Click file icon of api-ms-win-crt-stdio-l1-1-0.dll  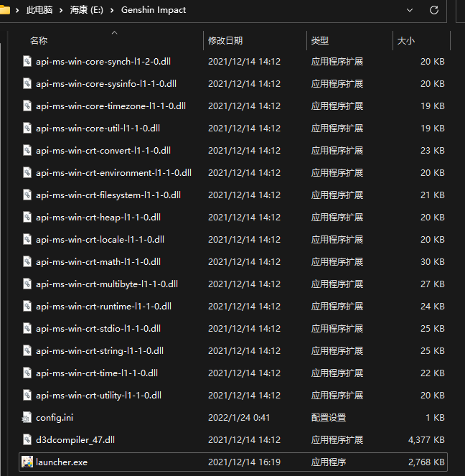coord(27,329)
